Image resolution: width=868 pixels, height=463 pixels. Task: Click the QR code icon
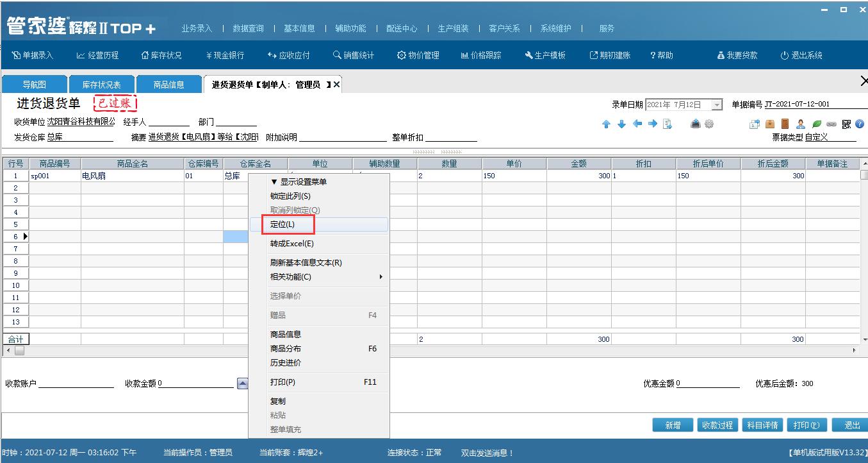(x=846, y=123)
